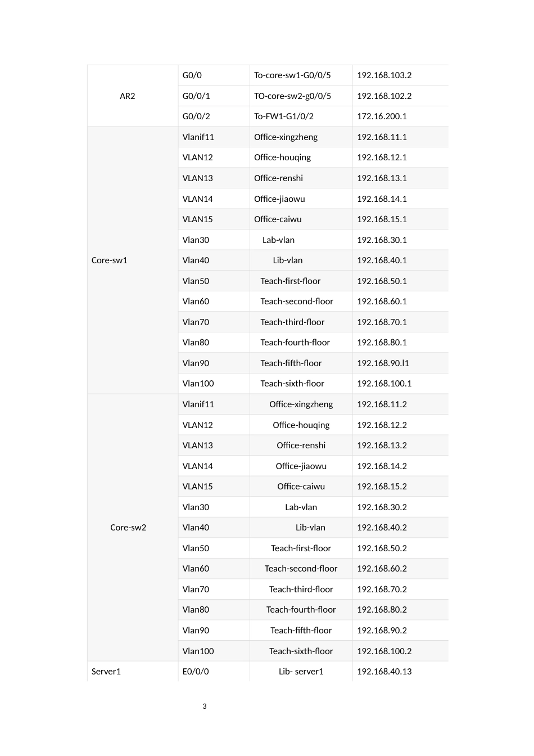Select the Core-sw1 device name cell
This screenshot has height=756, width=534.
click(x=110, y=260)
